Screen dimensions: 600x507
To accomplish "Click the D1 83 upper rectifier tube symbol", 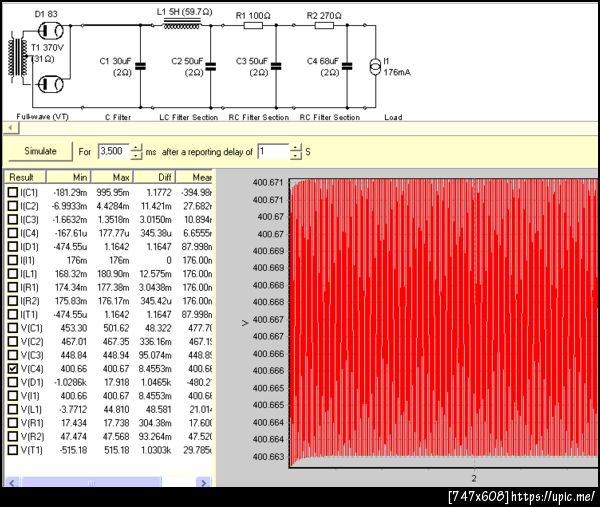I will [51, 30].
